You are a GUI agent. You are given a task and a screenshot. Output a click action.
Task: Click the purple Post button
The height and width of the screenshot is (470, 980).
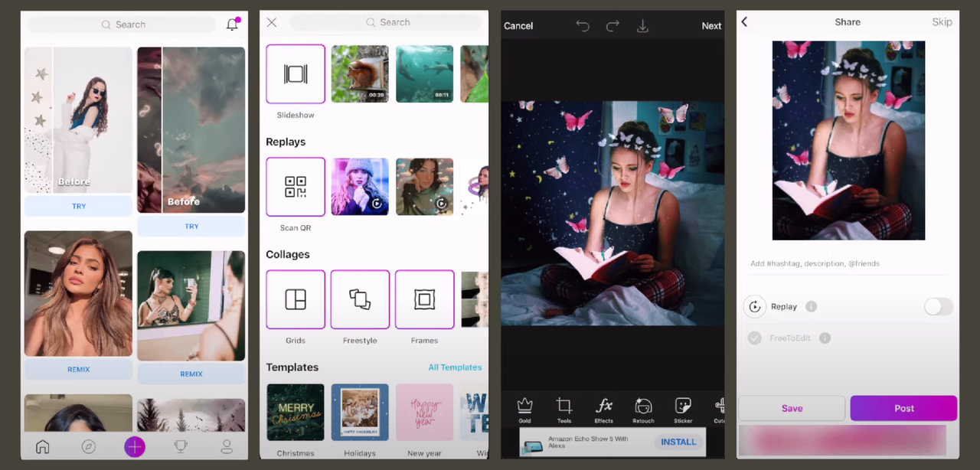point(903,408)
